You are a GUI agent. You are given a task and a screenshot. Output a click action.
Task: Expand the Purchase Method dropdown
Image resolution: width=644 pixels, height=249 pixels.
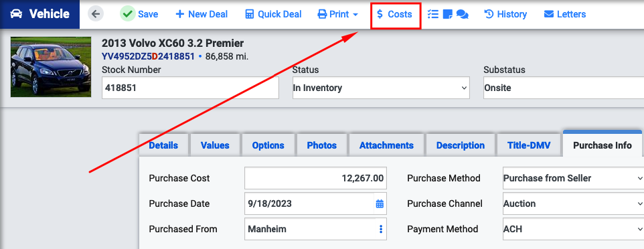(573, 178)
